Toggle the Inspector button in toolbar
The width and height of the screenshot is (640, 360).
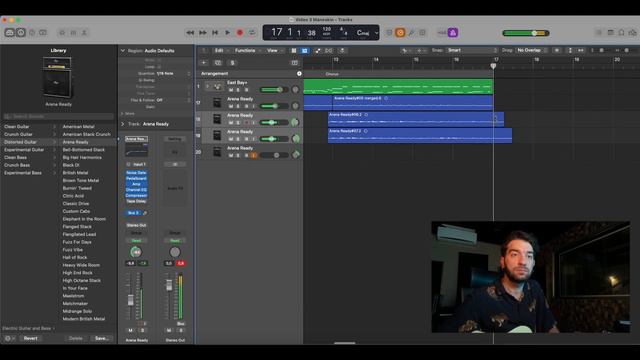(21, 33)
